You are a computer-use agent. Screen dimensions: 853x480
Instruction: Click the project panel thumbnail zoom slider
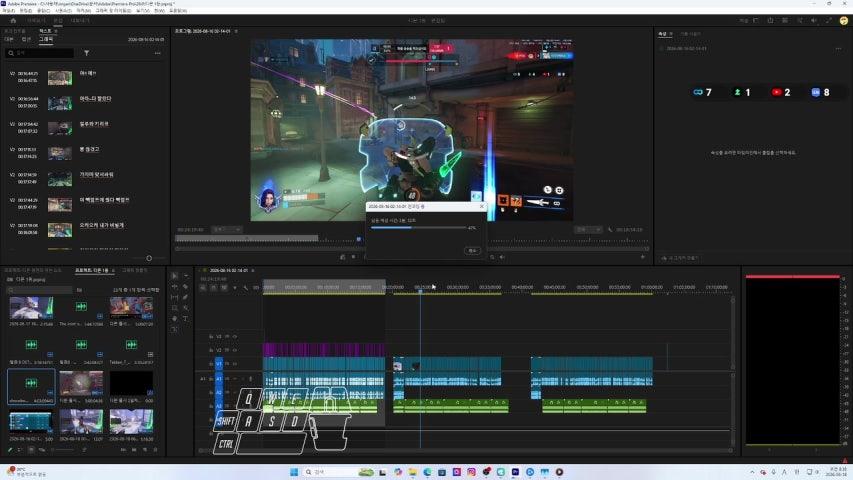(x=63, y=450)
